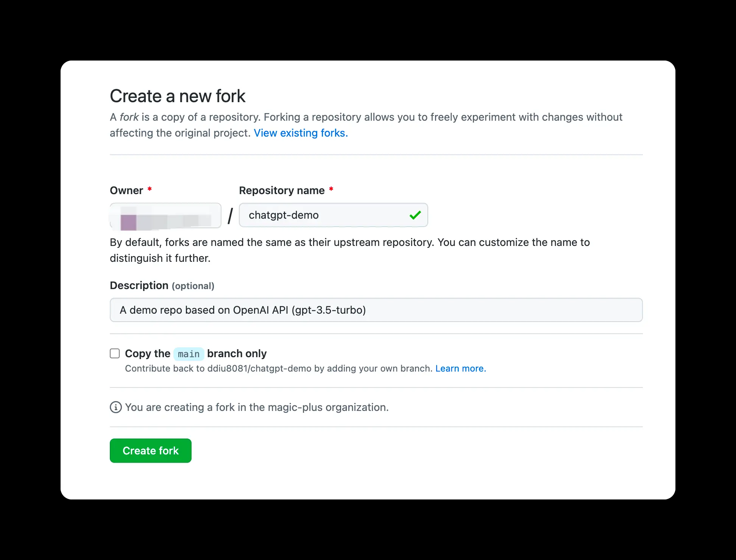Click the Repository name label
736x560 pixels.
pyautogui.click(x=282, y=190)
